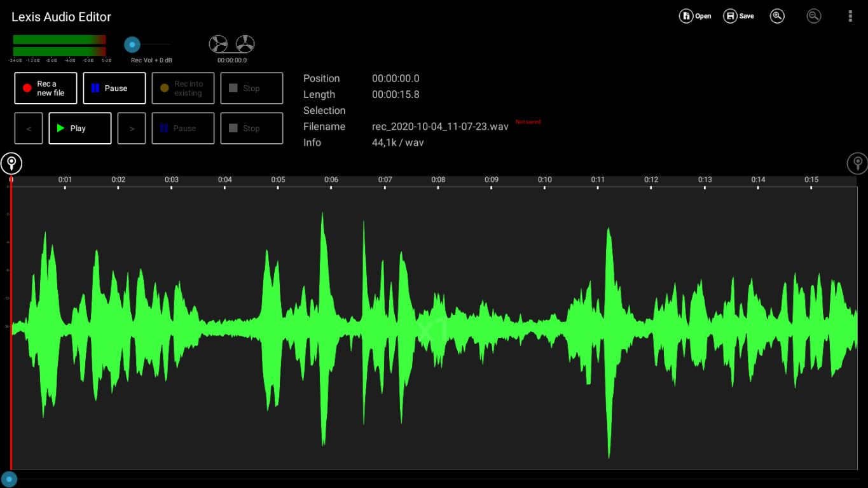This screenshot has width=868, height=488.
Task: Click the disabled Rec into existing button
Action: [183, 88]
